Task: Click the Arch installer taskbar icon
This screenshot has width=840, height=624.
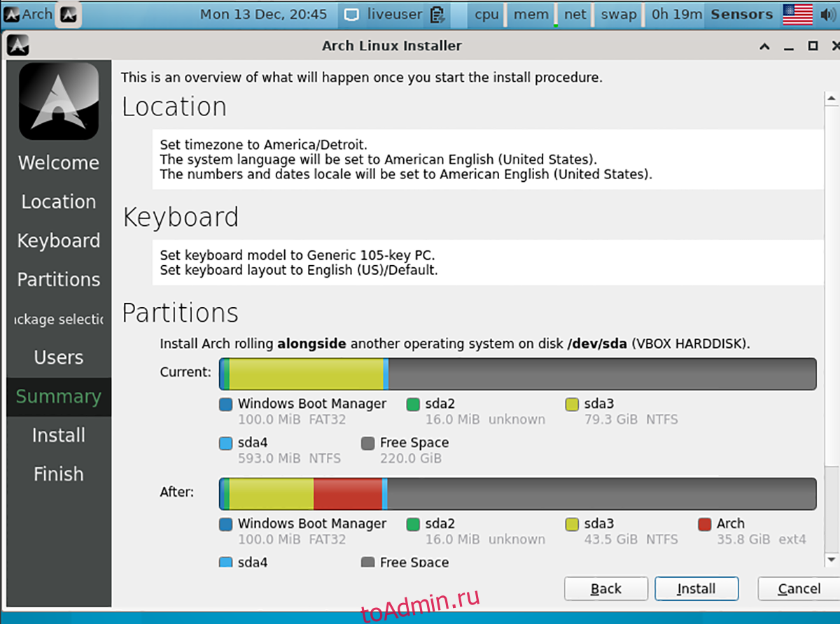Action: tap(68, 14)
